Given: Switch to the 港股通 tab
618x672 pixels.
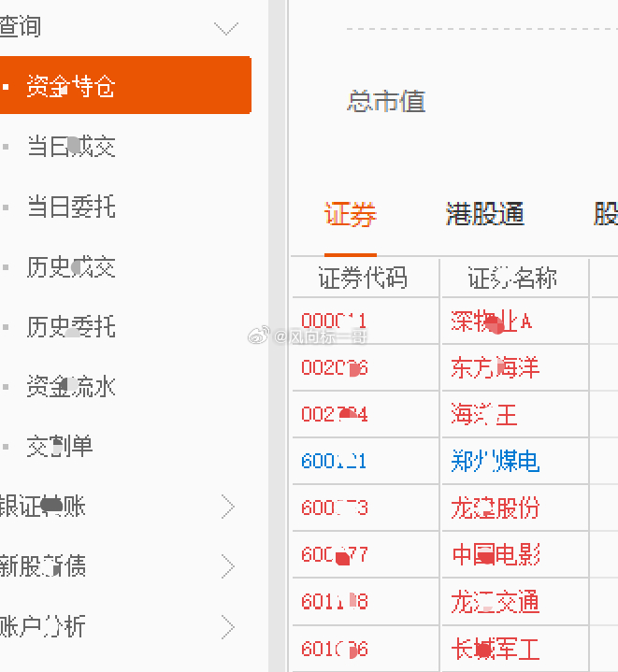Looking at the screenshot, I should tap(484, 214).
